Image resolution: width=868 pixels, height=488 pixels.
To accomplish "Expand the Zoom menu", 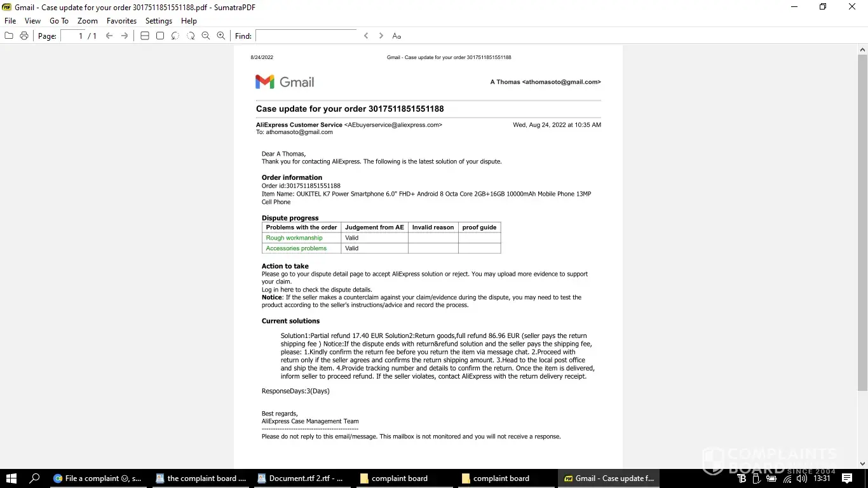I will pos(88,21).
